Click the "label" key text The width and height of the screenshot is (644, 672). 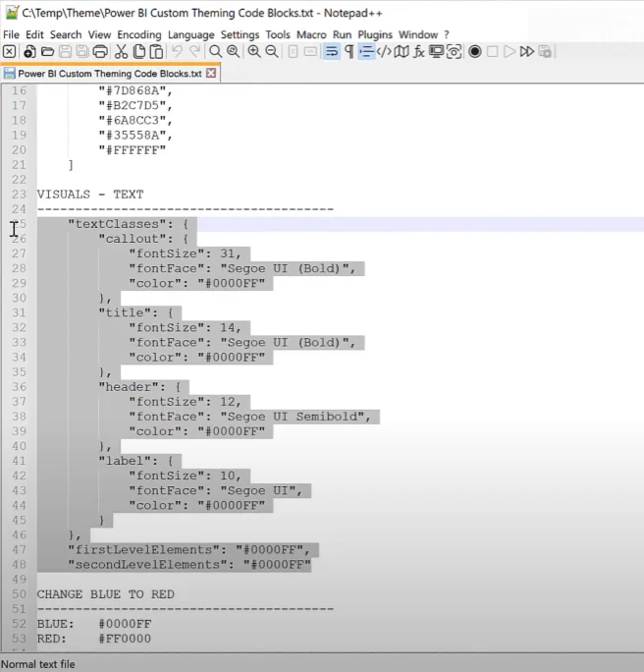point(125,461)
